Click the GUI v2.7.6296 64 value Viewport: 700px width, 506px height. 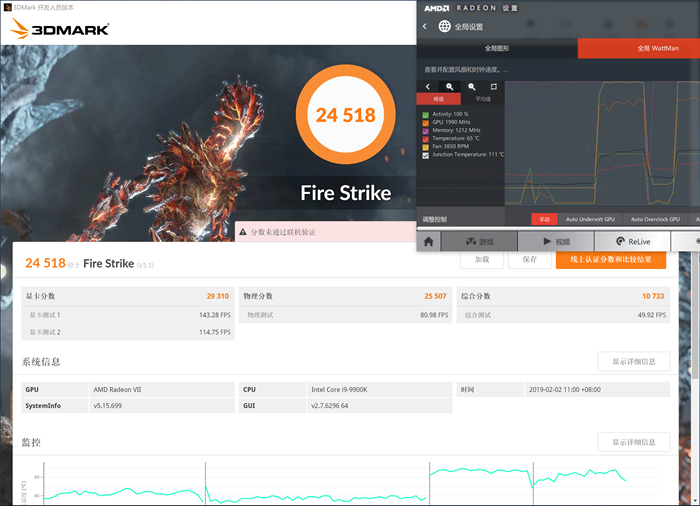click(329, 406)
